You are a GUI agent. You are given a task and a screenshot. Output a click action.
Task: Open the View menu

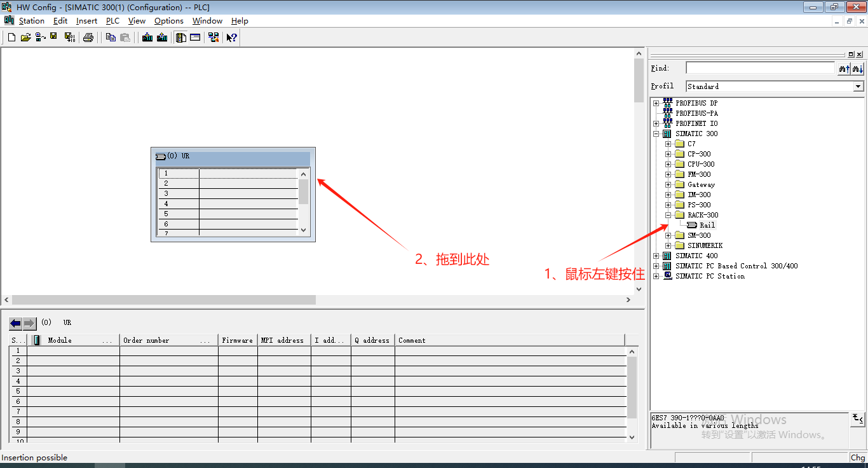tap(137, 21)
